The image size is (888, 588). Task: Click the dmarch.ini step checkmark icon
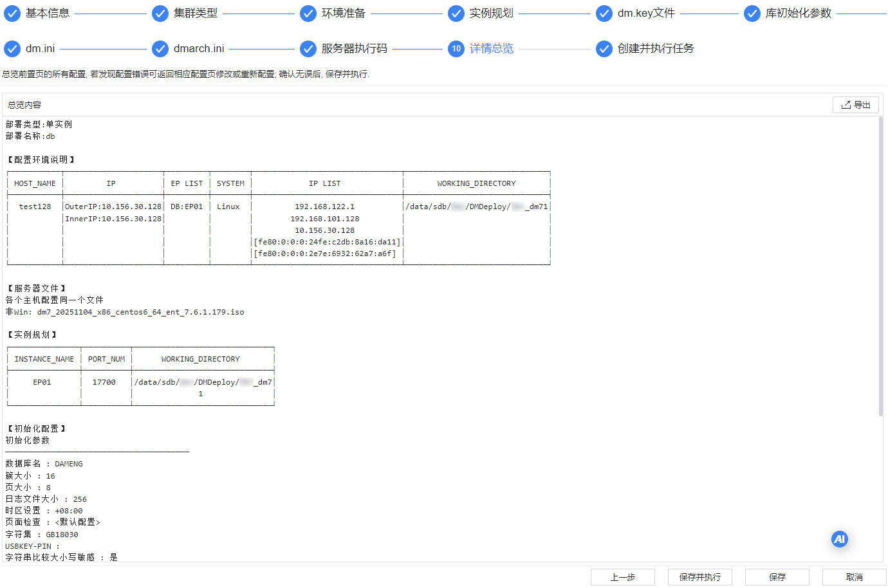tap(160, 49)
